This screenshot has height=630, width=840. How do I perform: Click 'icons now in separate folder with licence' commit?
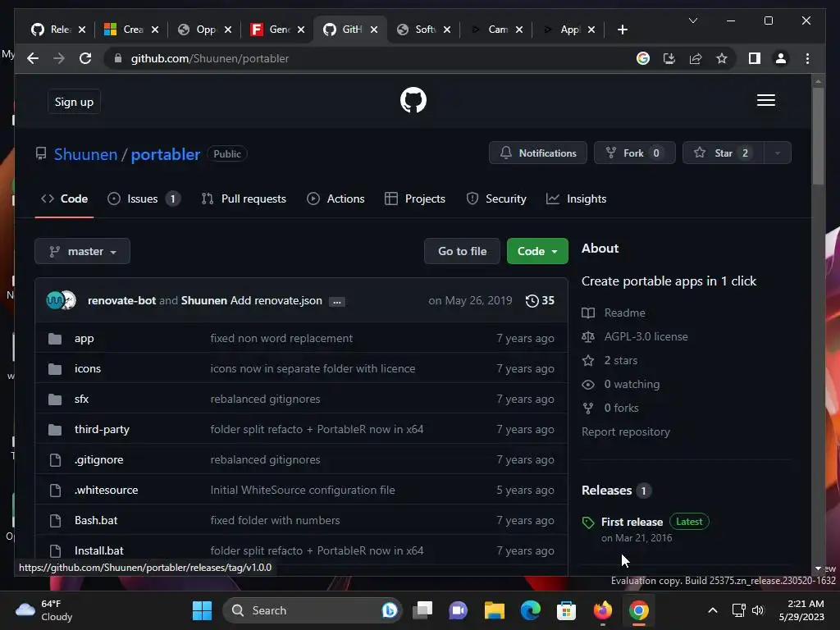tap(313, 368)
